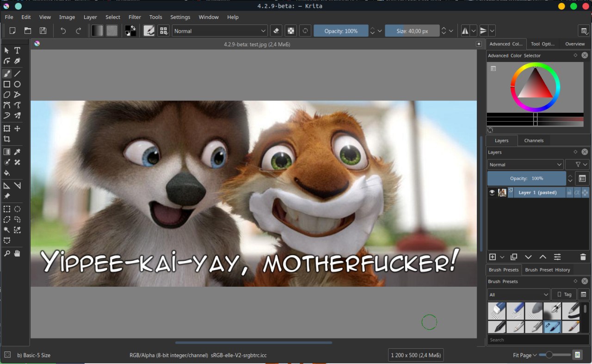Open the File menu

pyautogui.click(x=9, y=17)
